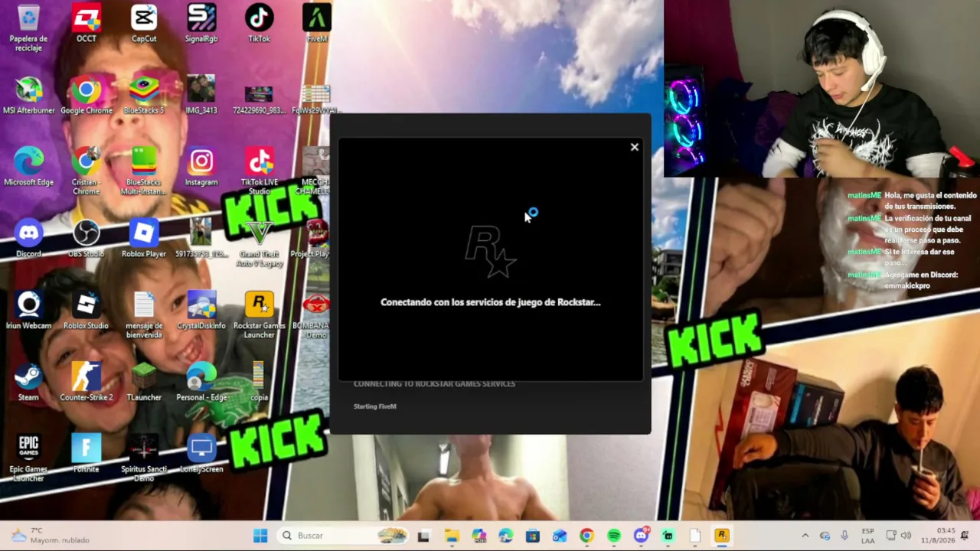Select the TikTok LIVE Studio desktop icon
The width and height of the screenshot is (980, 551).
tap(259, 171)
